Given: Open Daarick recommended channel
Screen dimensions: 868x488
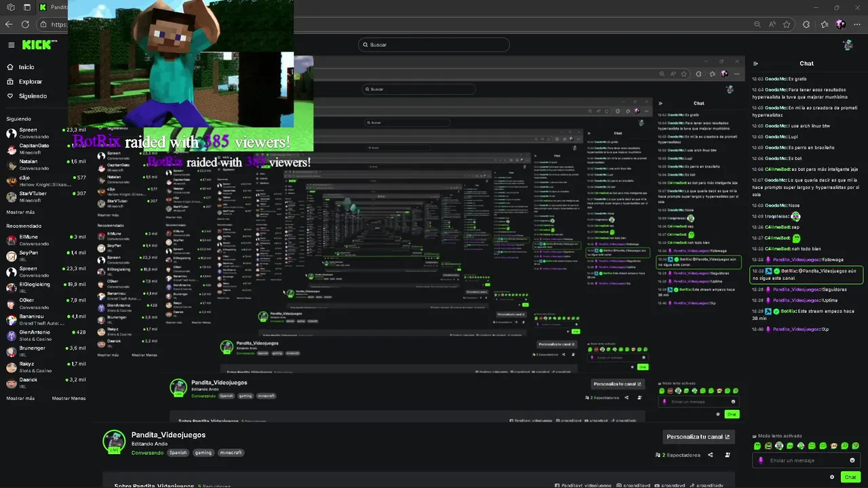Looking at the screenshot, I should [45, 382].
